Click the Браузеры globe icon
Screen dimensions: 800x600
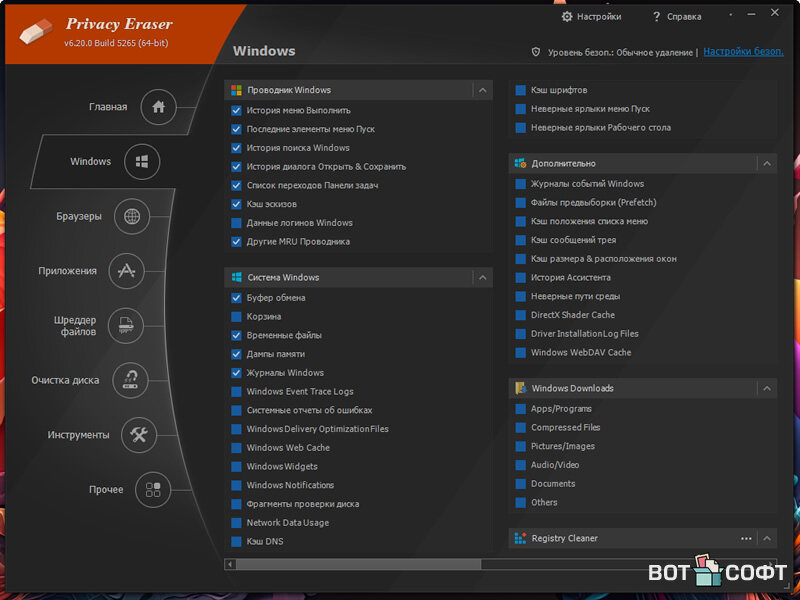[x=132, y=216]
